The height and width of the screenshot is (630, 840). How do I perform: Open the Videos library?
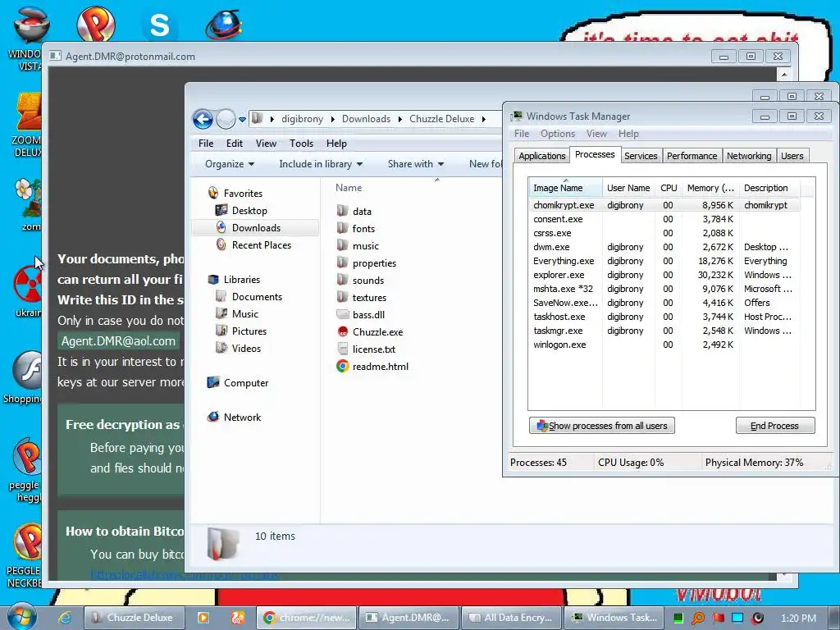pos(246,348)
